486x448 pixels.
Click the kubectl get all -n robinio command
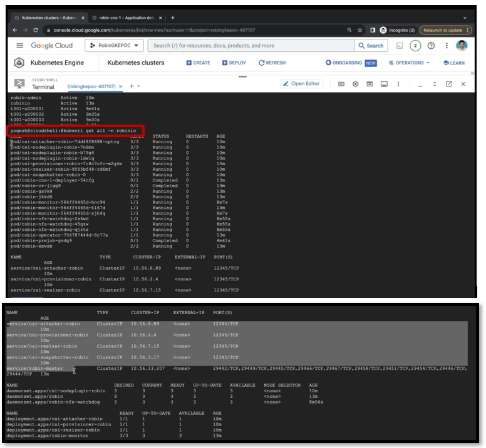(100, 131)
